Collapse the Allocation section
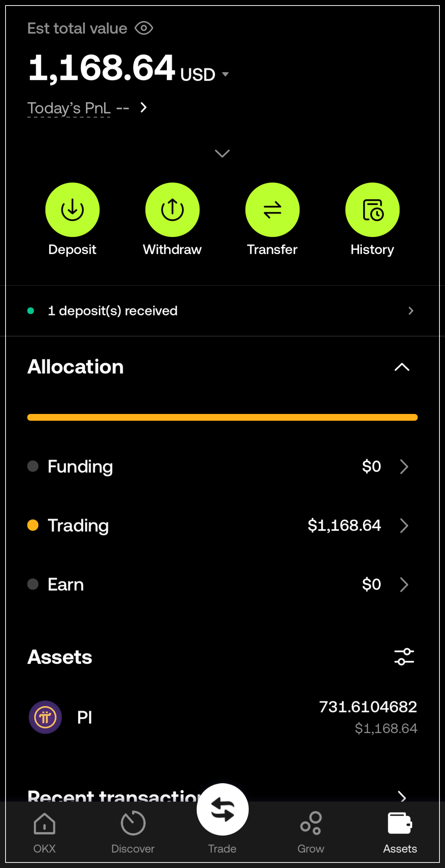Image resolution: width=445 pixels, height=868 pixels. coord(402,367)
